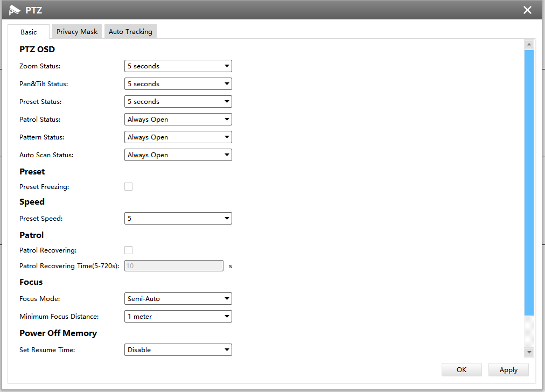The width and height of the screenshot is (545, 392).
Task: Enable the Preset Freezing checkbox
Action: click(128, 187)
